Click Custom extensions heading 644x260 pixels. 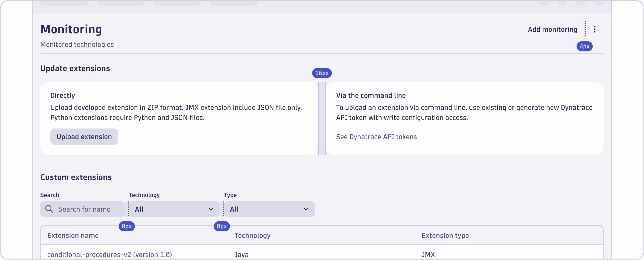[x=76, y=177]
